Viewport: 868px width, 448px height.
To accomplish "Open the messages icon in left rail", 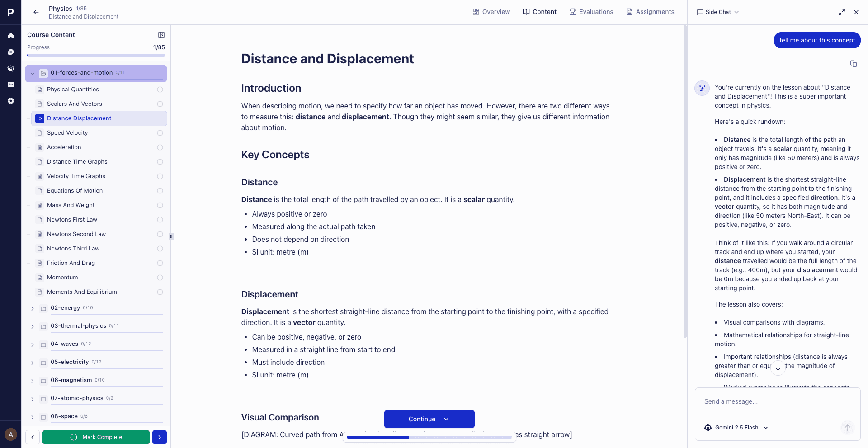I will click(x=10, y=52).
